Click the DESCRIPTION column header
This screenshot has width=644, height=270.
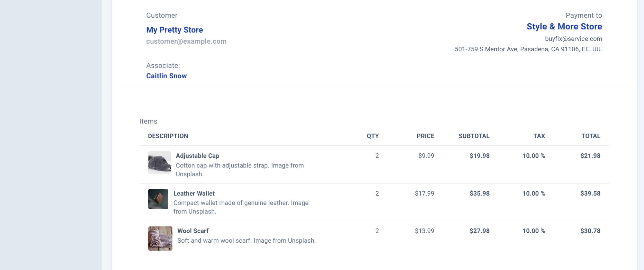(x=168, y=136)
